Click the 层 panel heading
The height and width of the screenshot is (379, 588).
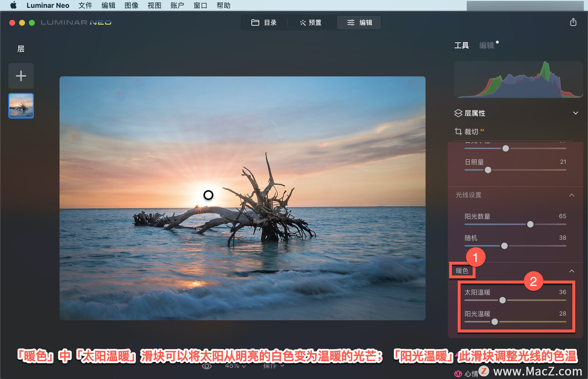pos(21,49)
